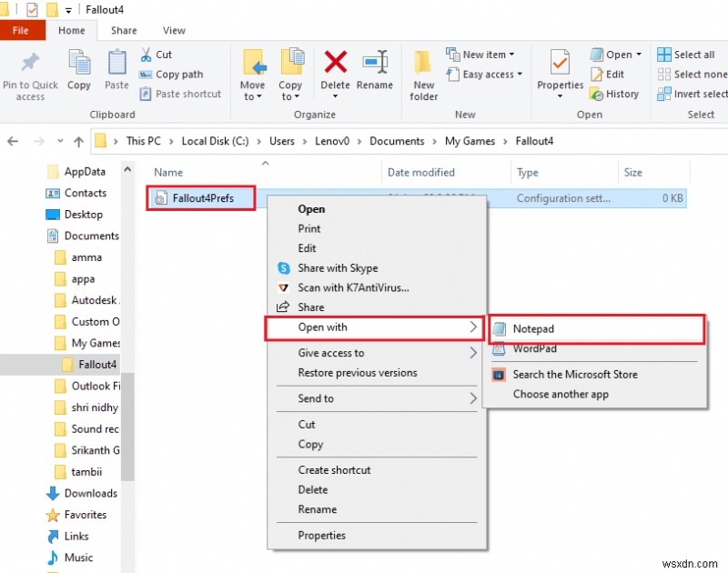Image resolution: width=728 pixels, height=573 pixels.
Task: Click the Pin to Quick access icon
Action: click(30, 63)
